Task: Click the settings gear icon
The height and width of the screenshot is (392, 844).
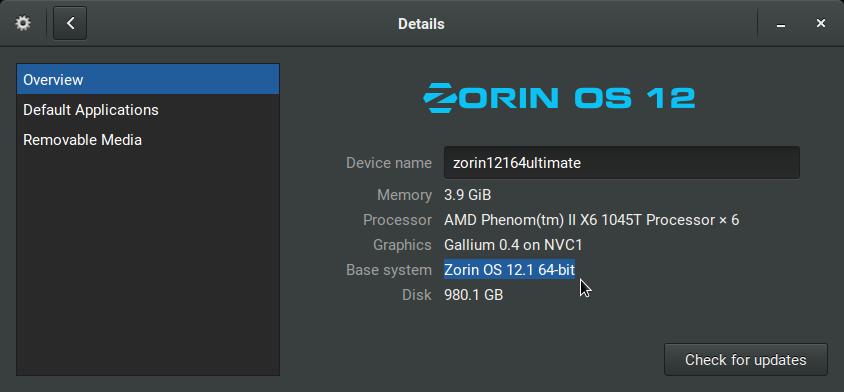Action: (x=23, y=23)
